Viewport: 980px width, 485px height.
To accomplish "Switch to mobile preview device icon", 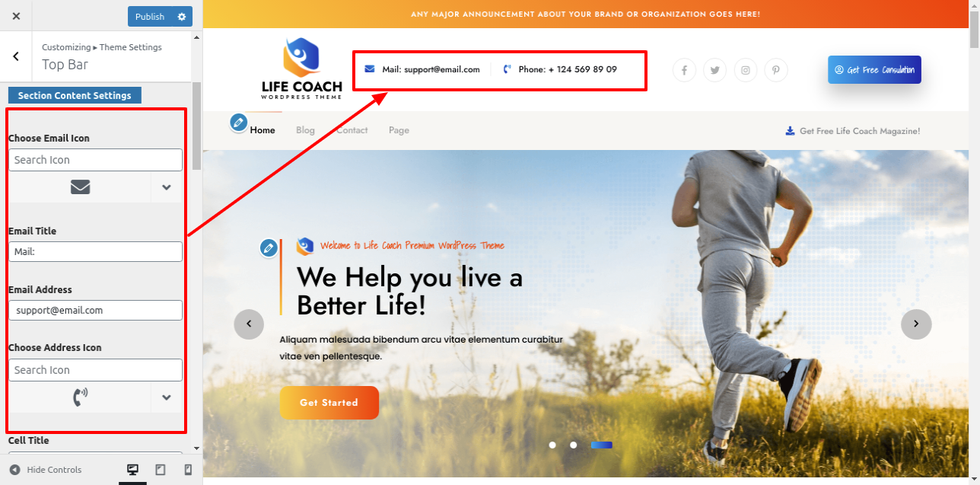I will coord(188,470).
